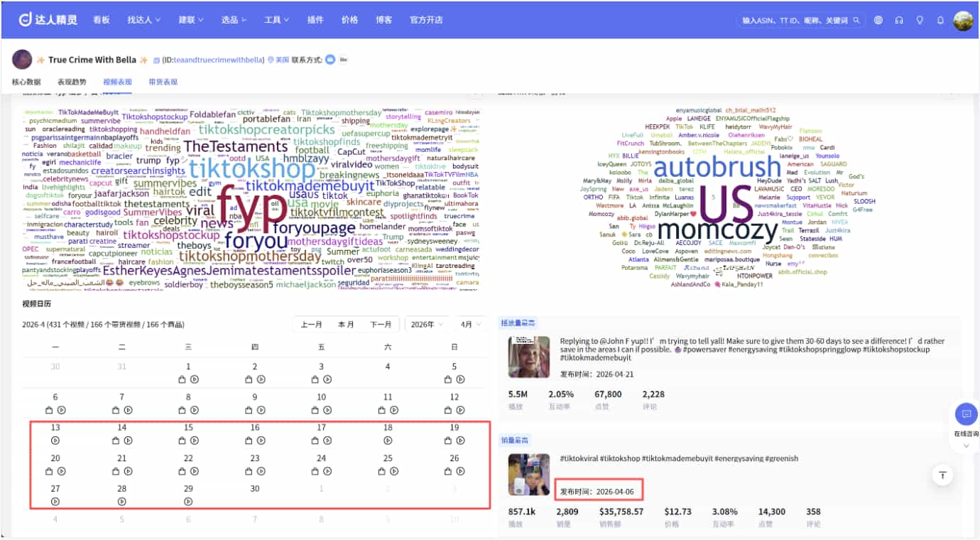This screenshot has height=540, width=980.
Task: Click the shopping bag icon under April 9
Action: click(249, 410)
